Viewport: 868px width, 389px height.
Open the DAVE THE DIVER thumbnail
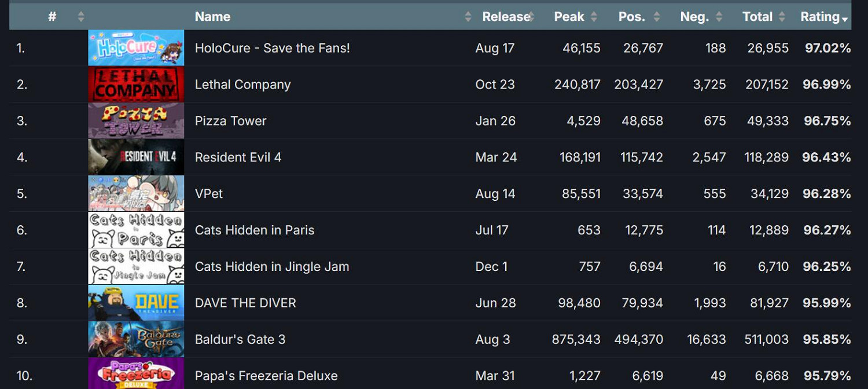click(x=136, y=303)
